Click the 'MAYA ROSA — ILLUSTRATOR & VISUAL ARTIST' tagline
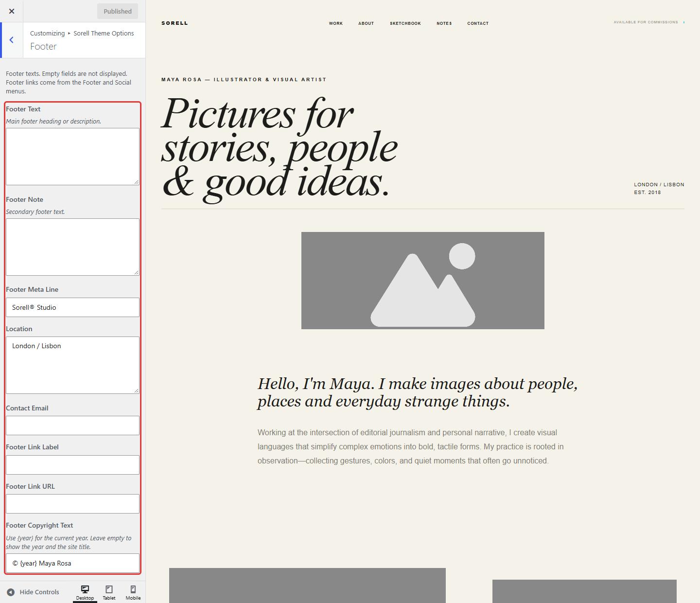Viewport: 700px width, 603px height. 244,80
